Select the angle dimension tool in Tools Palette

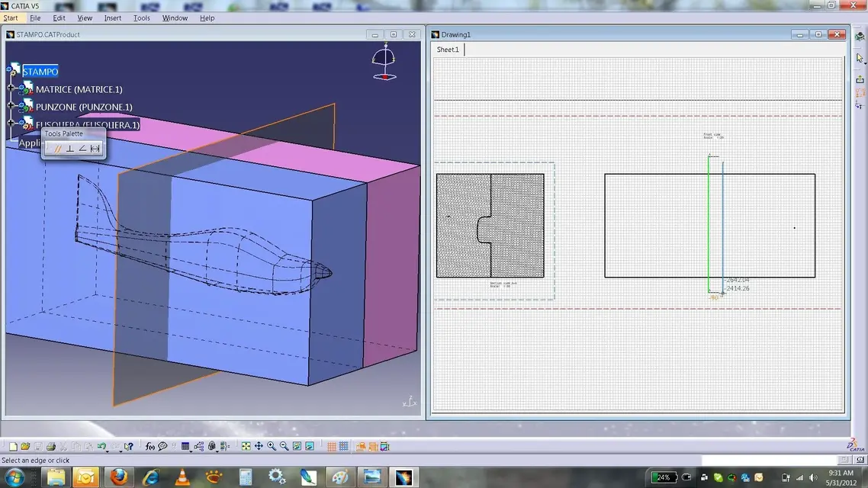(x=82, y=149)
